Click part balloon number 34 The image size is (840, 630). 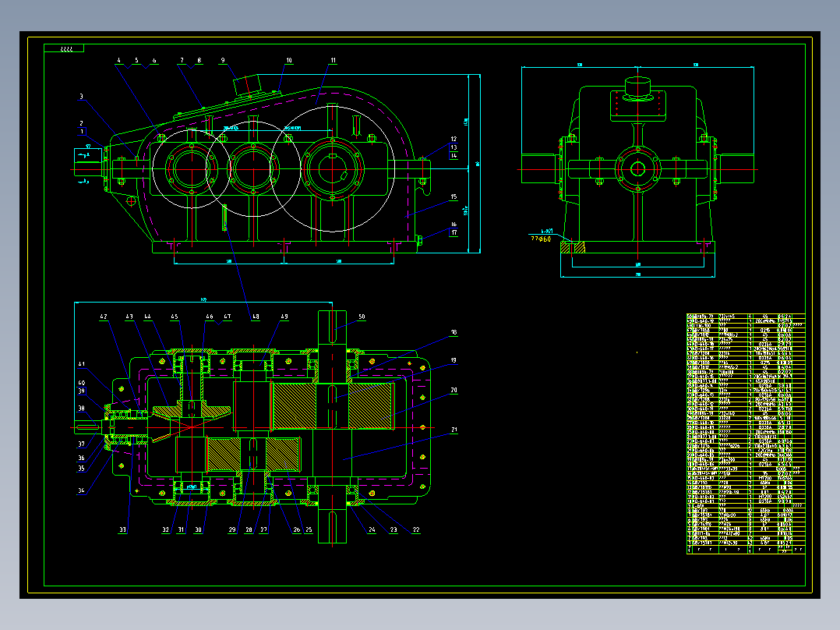coord(81,490)
